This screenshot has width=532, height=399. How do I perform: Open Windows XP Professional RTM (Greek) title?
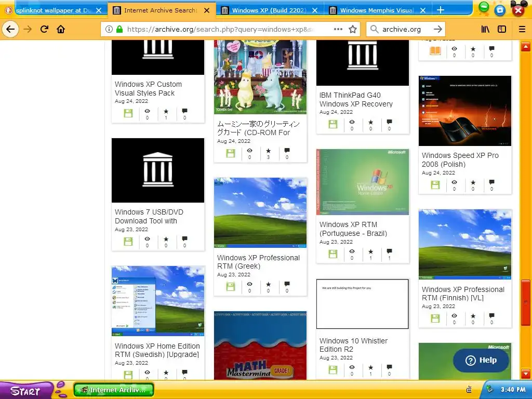coord(259,262)
